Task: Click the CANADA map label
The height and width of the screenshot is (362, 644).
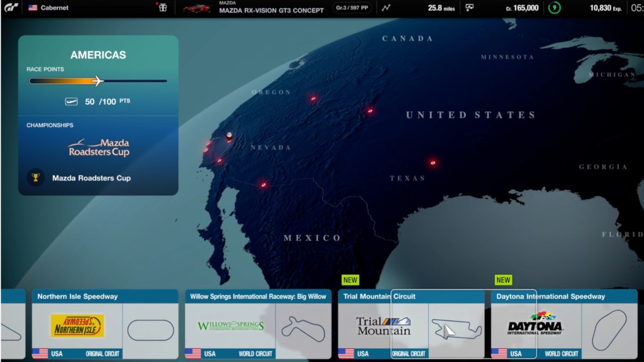Action: tap(408, 38)
